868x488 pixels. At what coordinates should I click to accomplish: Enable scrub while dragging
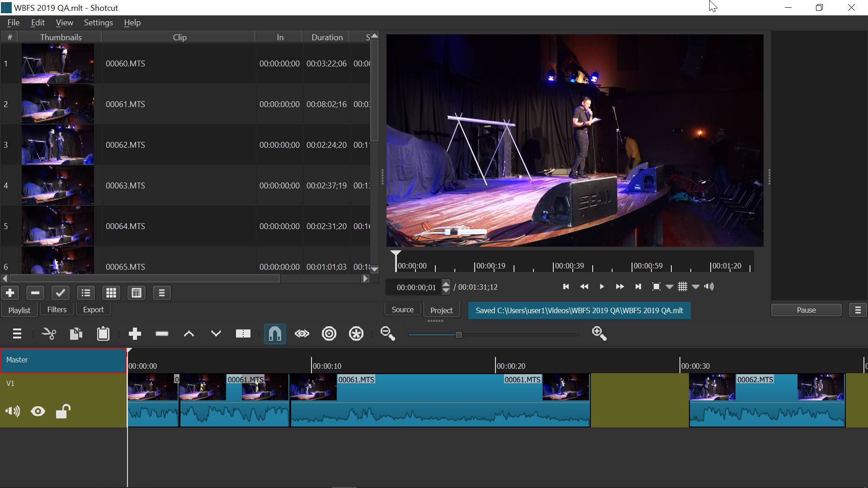click(302, 334)
